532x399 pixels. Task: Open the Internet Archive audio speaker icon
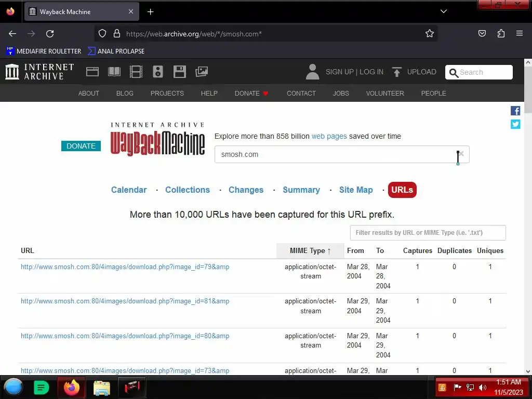point(158,72)
